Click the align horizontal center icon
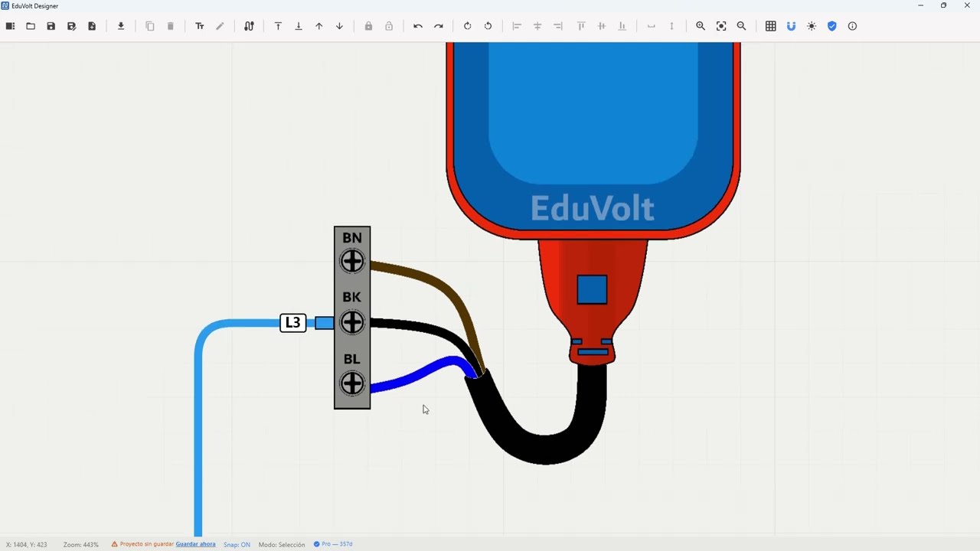The height and width of the screenshot is (551, 980). (x=537, y=26)
